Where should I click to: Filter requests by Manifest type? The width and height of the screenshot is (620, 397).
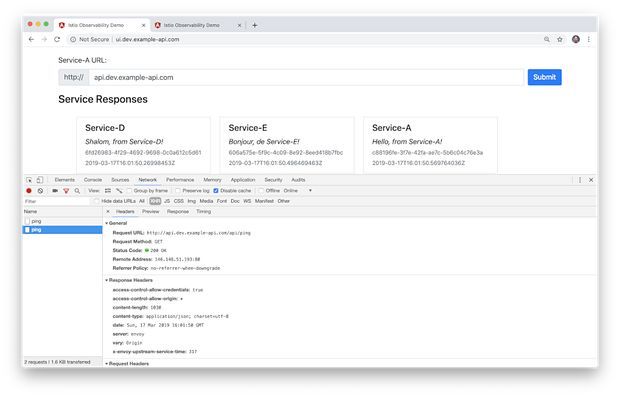(264, 201)
